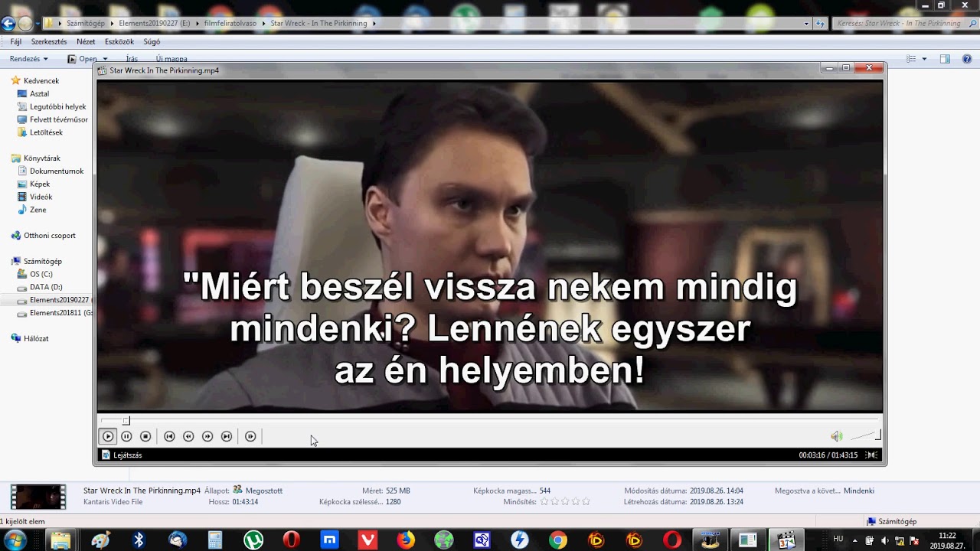
Task: Click the Új mappa button
Action: pyautogui.click(x=171, y=59)
